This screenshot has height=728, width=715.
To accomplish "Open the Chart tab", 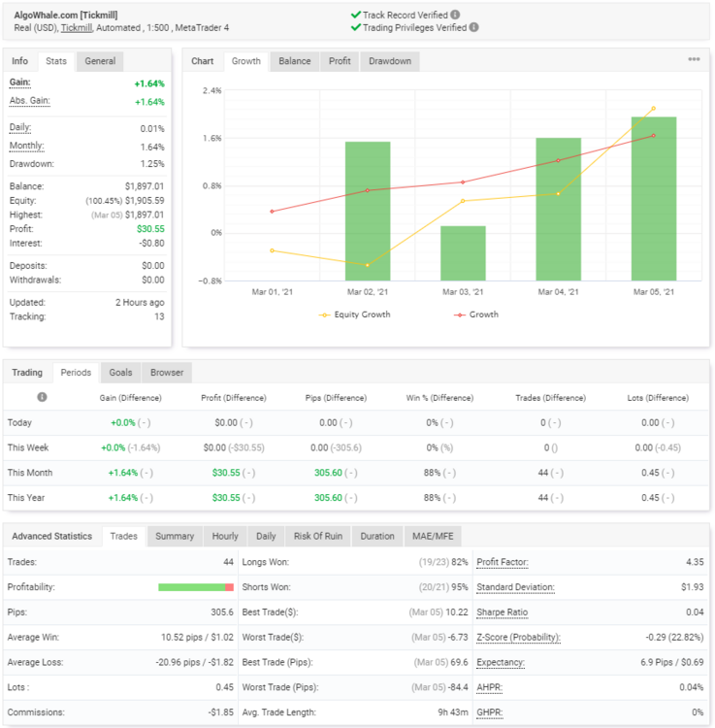I will click(203, 61).
